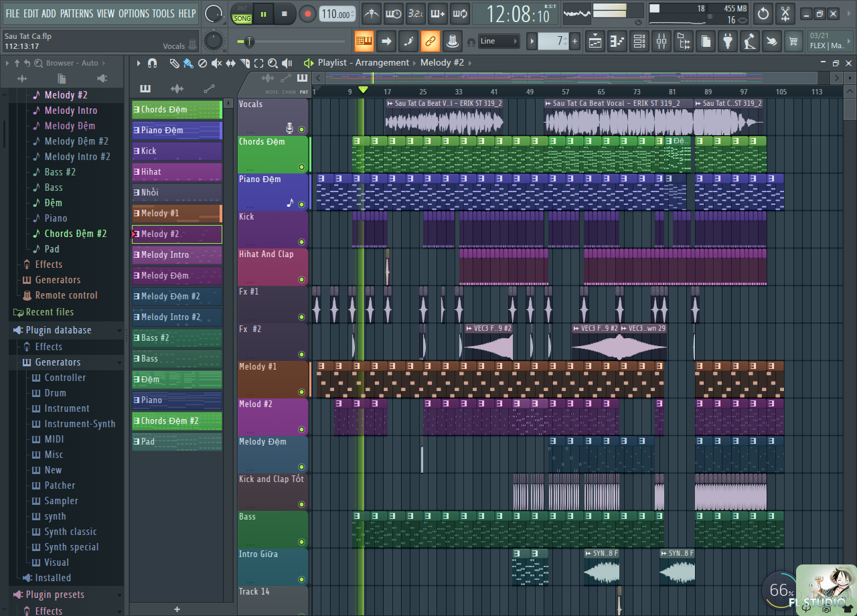Click the shopping cart content library icon

794,42
